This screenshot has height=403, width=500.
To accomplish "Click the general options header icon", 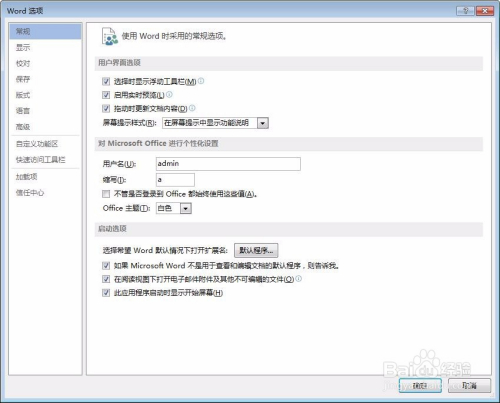I will [110, 36].
